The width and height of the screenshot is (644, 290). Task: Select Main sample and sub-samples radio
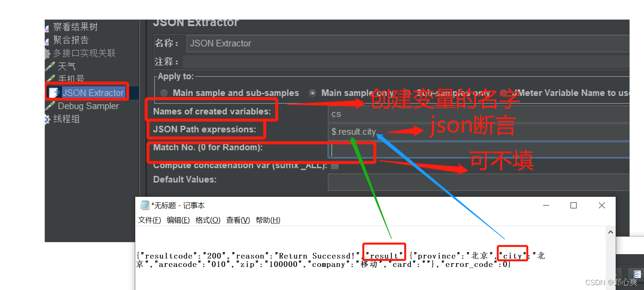pyautogui.click(x=164, y=93)
